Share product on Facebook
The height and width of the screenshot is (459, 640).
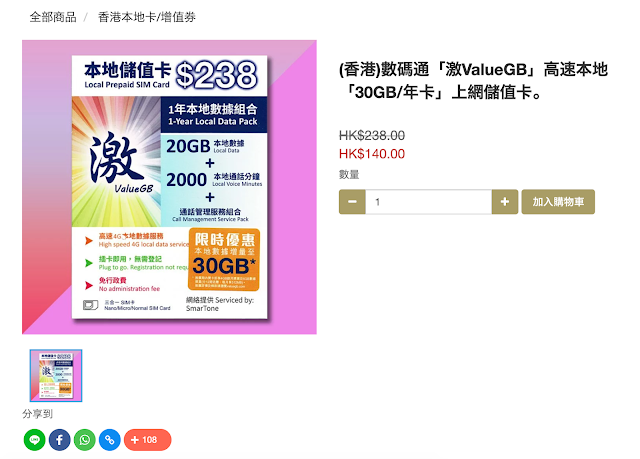click(60, 440)
